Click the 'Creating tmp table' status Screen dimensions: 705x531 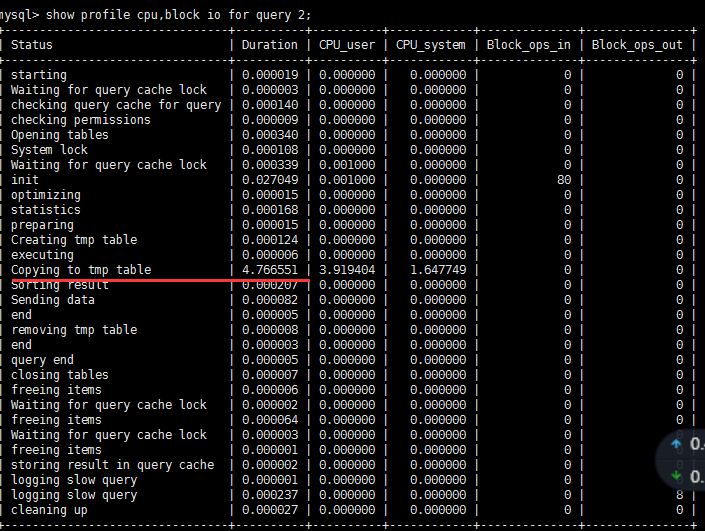tap(74, 240)
